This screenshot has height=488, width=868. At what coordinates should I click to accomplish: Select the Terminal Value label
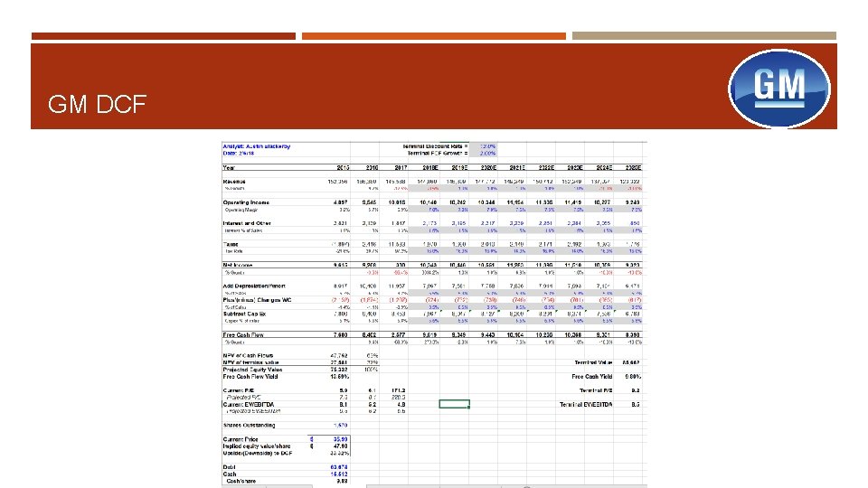pyautogui.click(x=593, y=363)
